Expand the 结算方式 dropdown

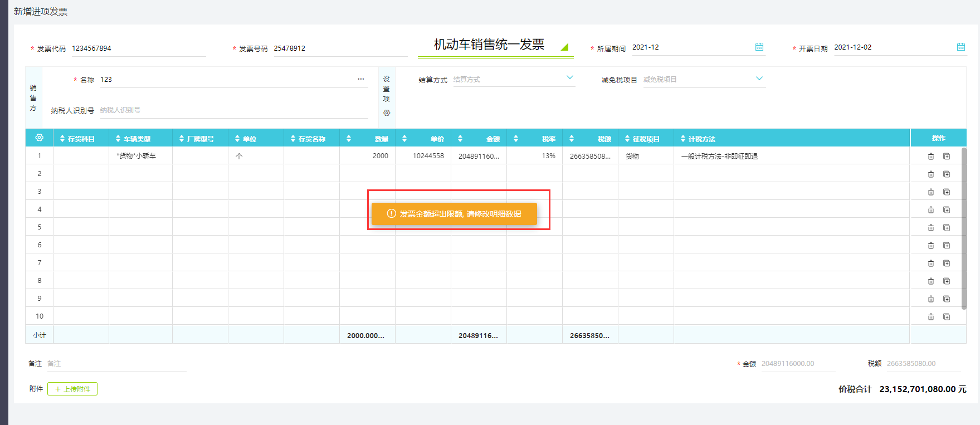(x=569, y=78)
